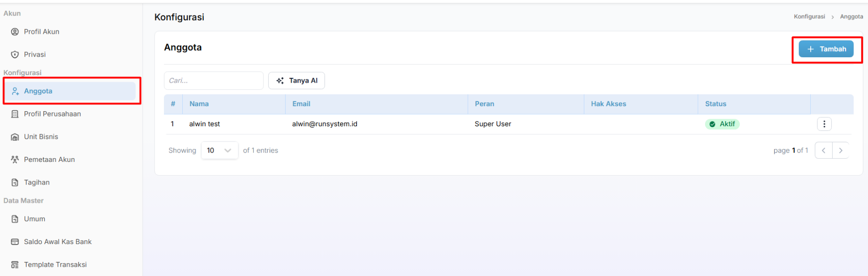Click the Anggota card heading
868x276 pixels.
pyautogui.click(x=183, y=47)
